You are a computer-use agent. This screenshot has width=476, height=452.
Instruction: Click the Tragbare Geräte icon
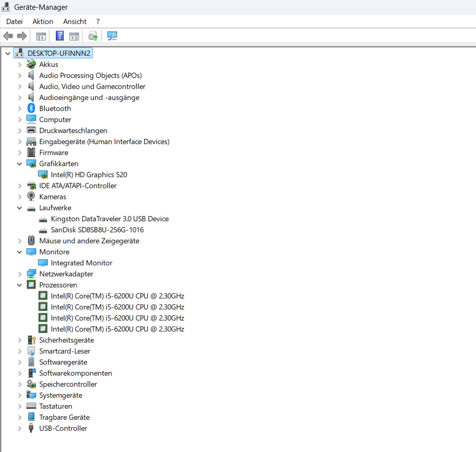(x=31, y=417)
